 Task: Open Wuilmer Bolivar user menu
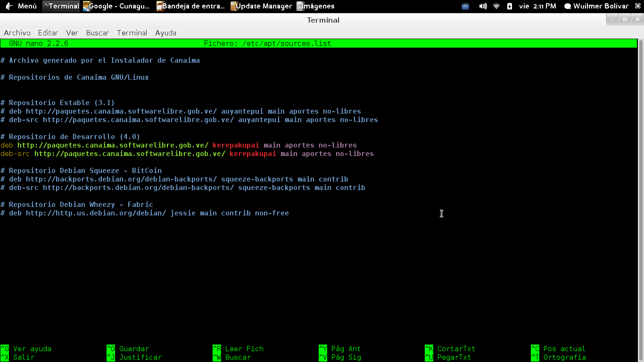596,6
